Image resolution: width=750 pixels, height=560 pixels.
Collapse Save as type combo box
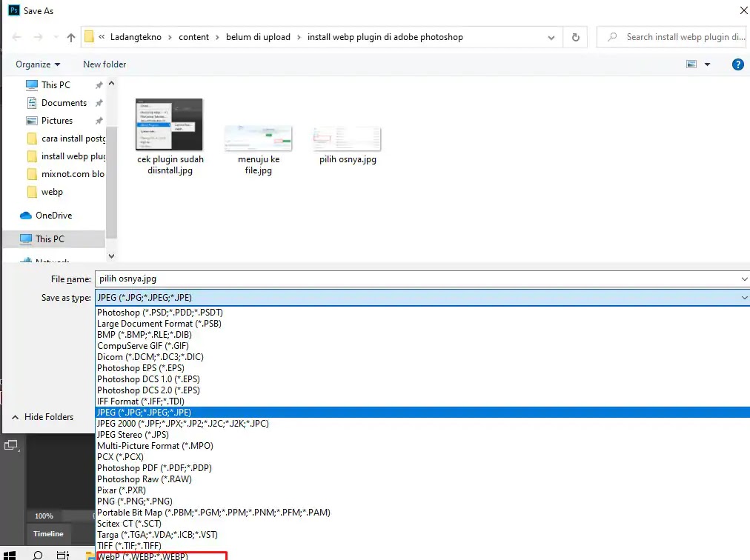pyautogui.click(x=744, y=298)
